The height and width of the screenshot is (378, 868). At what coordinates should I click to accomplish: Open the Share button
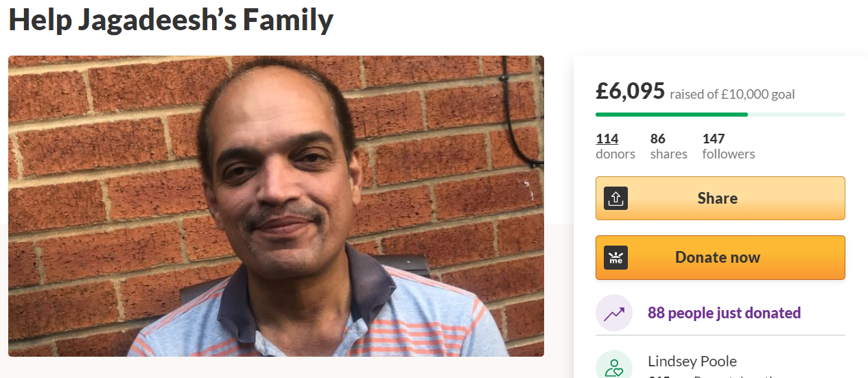(x=720, y=198)
